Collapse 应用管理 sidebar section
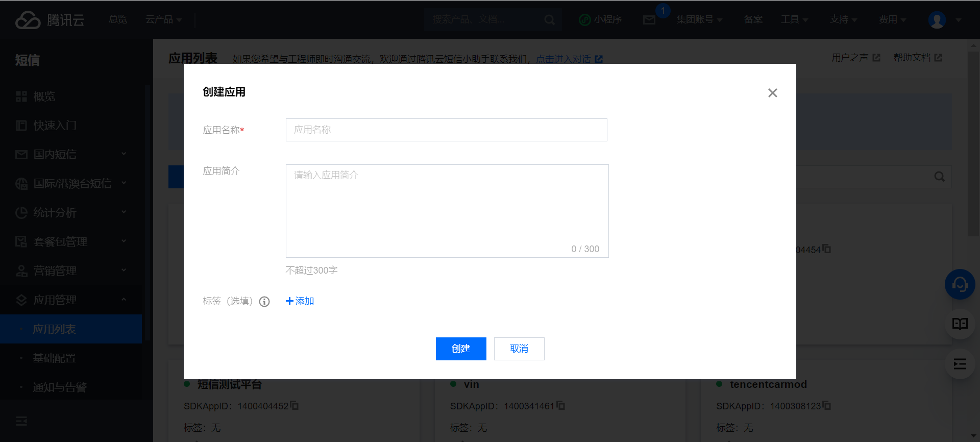980x442 pixels. click(x=71, y=300)
